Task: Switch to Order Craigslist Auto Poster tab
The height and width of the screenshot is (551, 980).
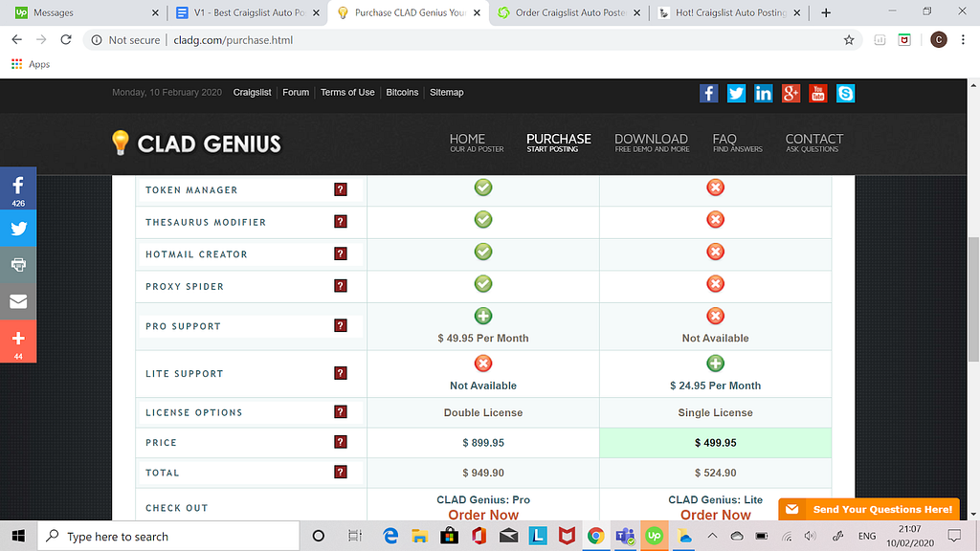Action: (568, 12)
